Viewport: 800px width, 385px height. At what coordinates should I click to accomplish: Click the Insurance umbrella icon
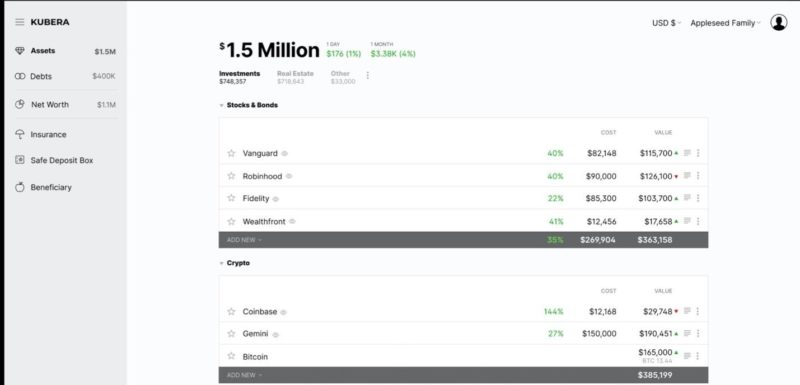tap(19, 135)
